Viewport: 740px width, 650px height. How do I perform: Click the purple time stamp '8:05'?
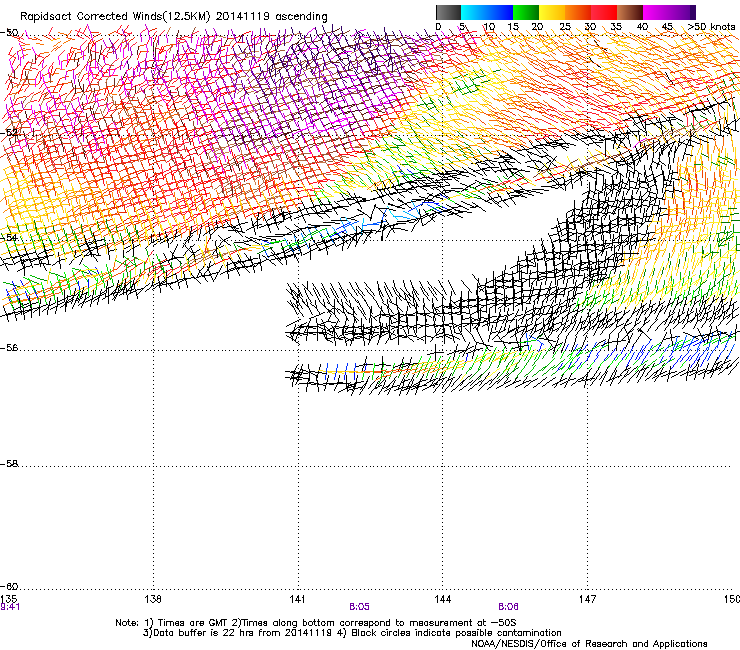[359, 607]
